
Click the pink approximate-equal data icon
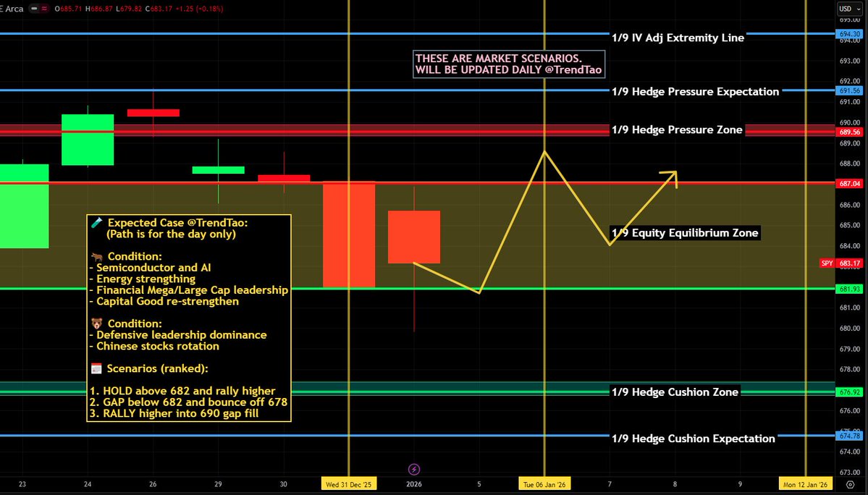(44, 9)
